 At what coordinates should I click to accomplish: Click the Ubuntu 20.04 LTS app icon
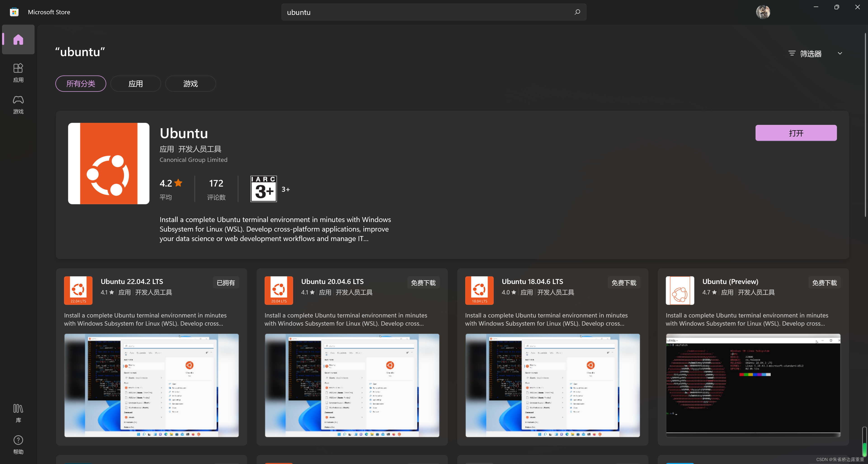click(279, 290)
